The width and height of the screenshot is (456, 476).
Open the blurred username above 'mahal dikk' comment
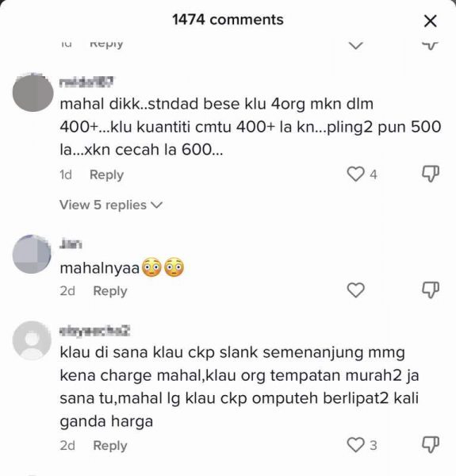tap(86, 82)
